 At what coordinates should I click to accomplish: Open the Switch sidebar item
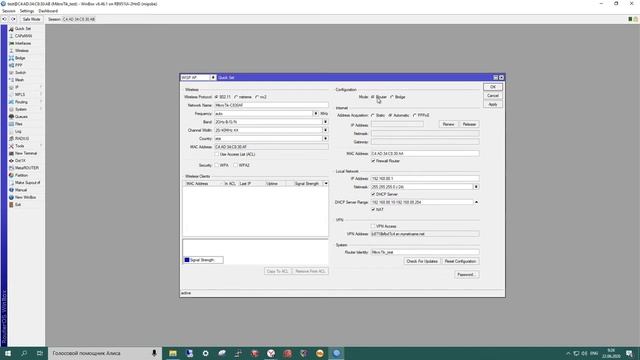20,73
